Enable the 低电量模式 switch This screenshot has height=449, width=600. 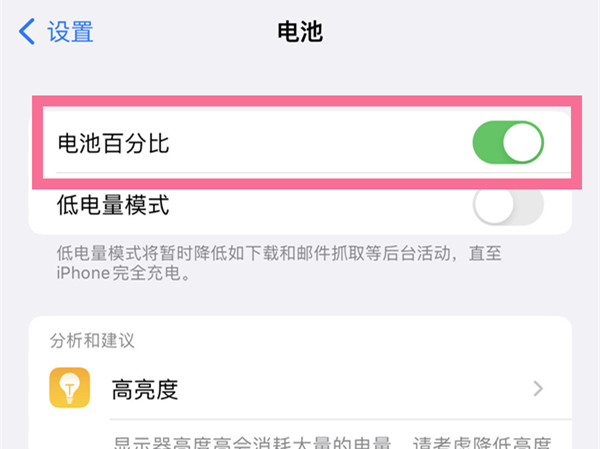coord(507,206)
